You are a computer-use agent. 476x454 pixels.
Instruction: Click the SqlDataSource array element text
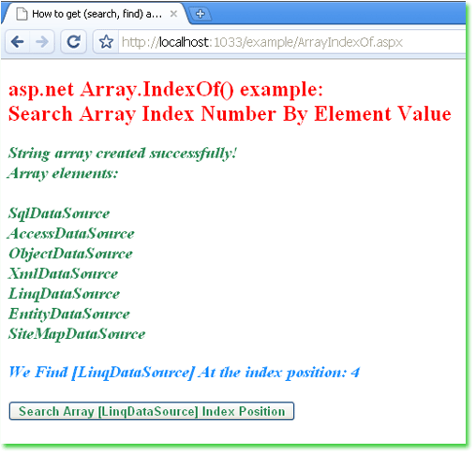point(59,213)
